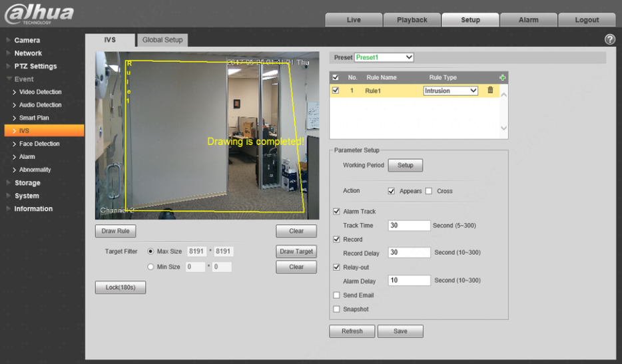Click the Min Size height field
622x364 pixels.
coord(222,267)
